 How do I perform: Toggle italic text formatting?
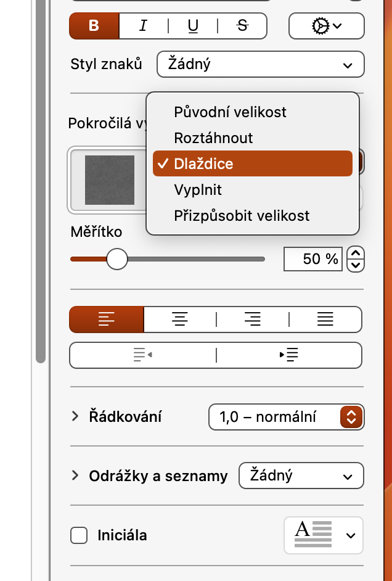point(144,26)
